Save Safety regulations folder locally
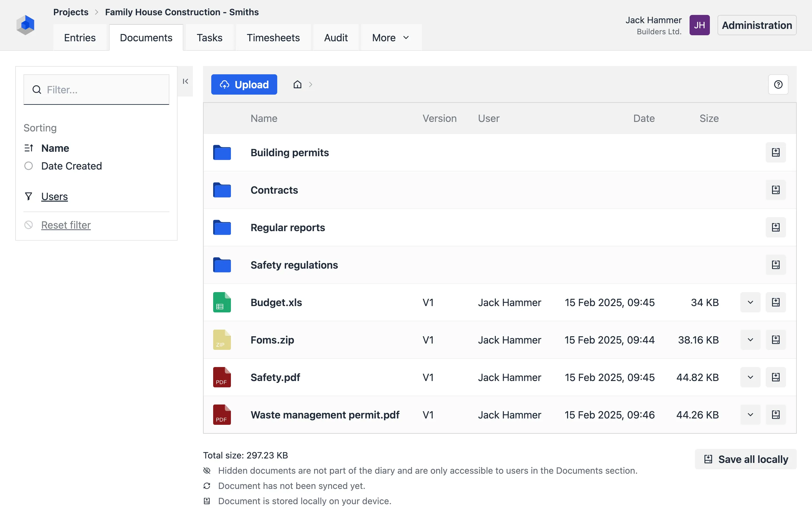Image resolution: width=812 pixels, height=508 pixels. (x=776, y=265)
